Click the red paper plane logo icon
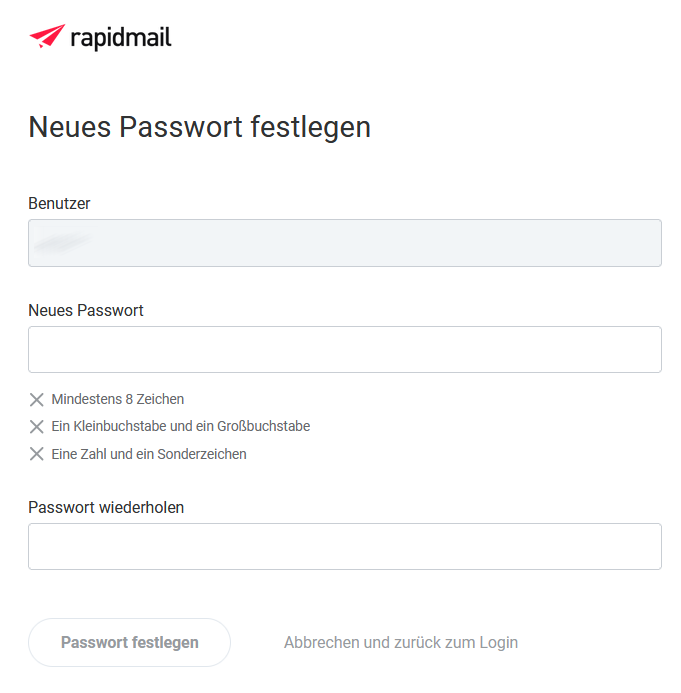Screen dimensions: 681x693 [47, 36]
